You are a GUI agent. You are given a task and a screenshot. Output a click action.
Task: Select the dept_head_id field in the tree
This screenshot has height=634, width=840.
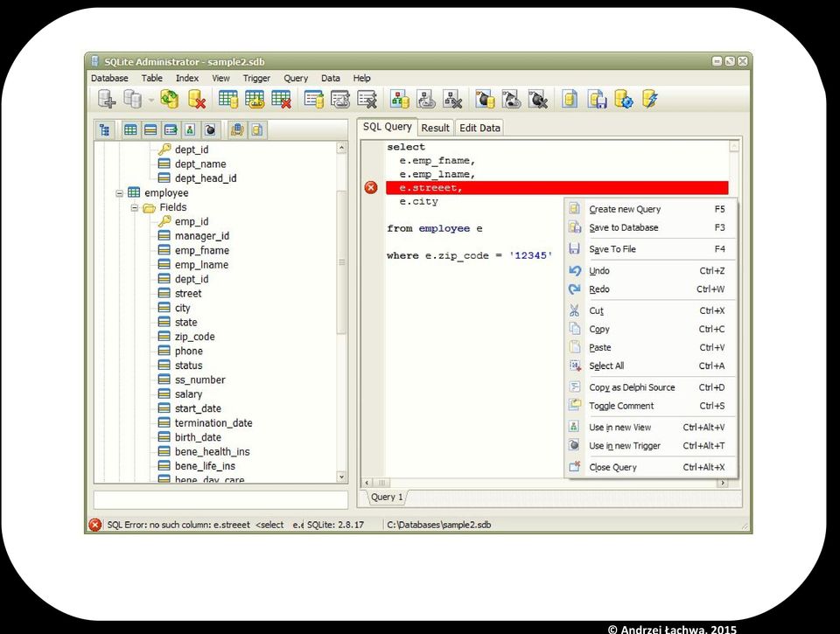[205, 178]
